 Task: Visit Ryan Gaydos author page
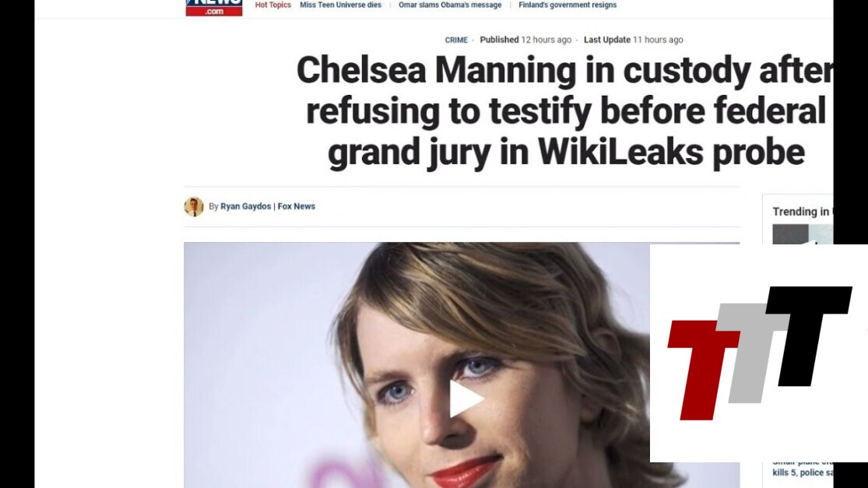pos(246,206)
